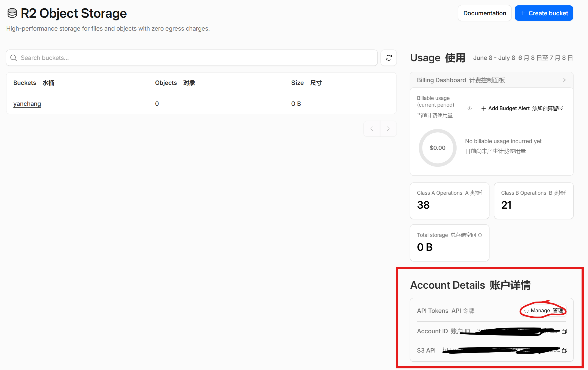Click the Account Details heading
Screen dimensions: 588x370
(x=471, y=285)
